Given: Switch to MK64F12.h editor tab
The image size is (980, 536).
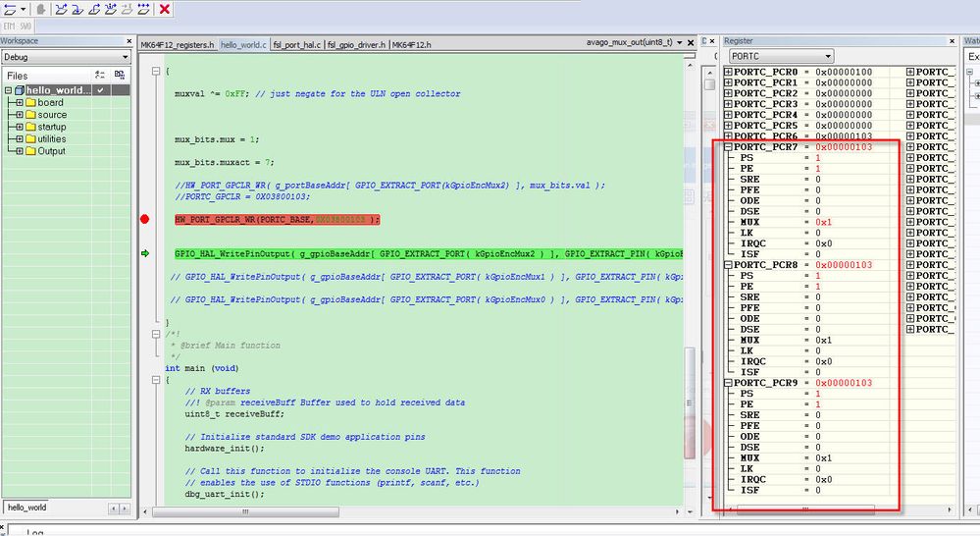Looking at the screenshot, I should pos(411,45).
